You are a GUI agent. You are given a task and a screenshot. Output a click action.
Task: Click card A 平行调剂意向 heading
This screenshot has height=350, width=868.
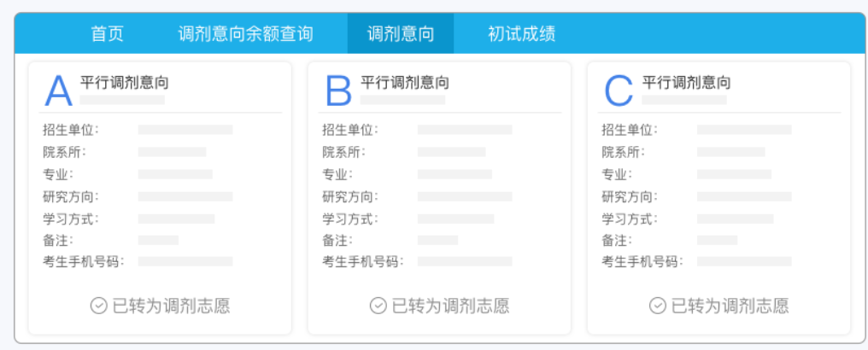point(124,83)
